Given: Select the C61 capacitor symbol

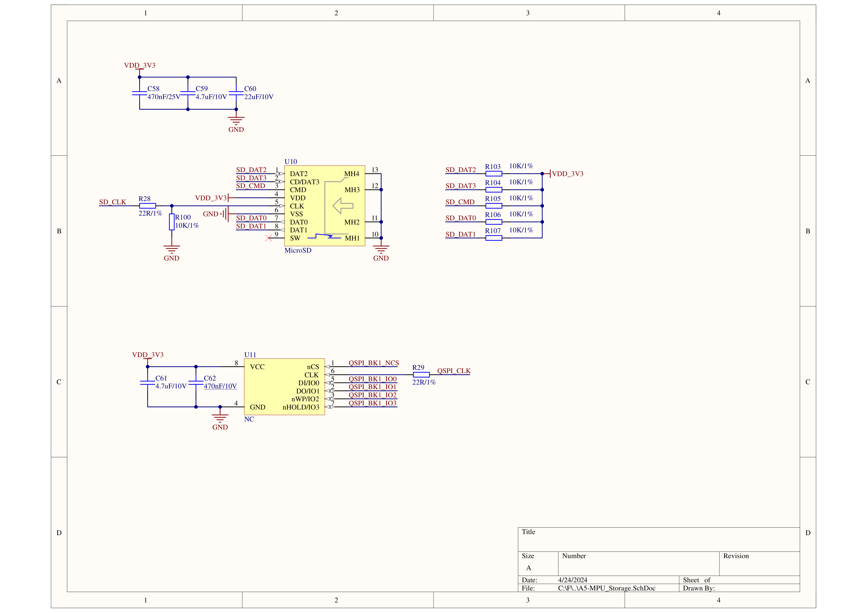Looking at the screenshot, I should [x=147, y=383].
